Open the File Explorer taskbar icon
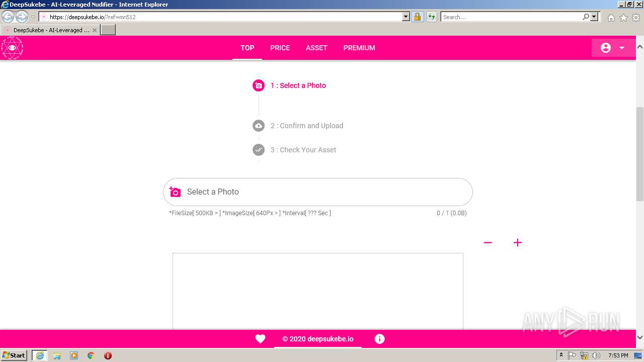This screenshot has width=644, height=362. 57,355
